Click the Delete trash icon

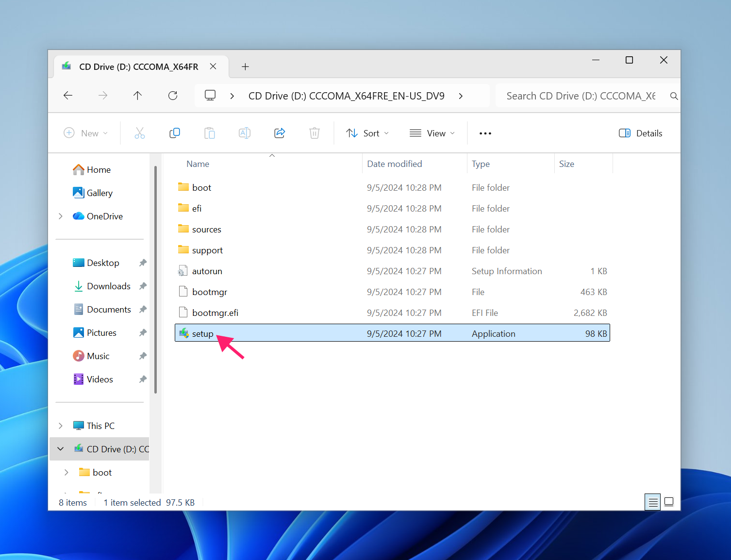(315, 133)
